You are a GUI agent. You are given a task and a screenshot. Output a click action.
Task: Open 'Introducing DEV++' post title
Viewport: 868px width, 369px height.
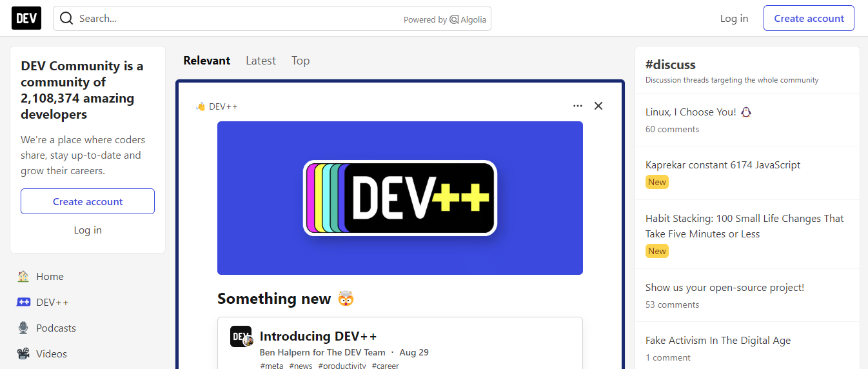(318, 336)
